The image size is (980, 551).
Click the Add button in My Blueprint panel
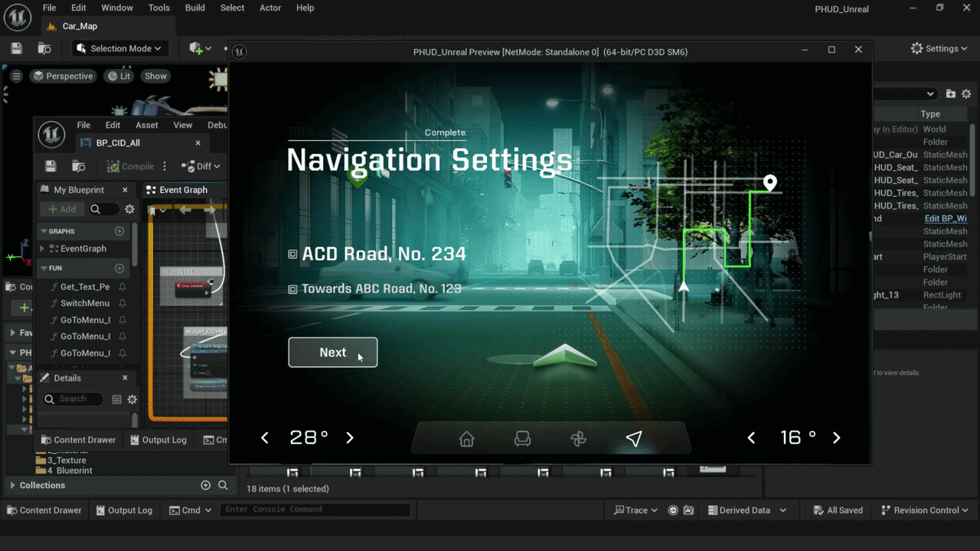click(x=61, y=208)
